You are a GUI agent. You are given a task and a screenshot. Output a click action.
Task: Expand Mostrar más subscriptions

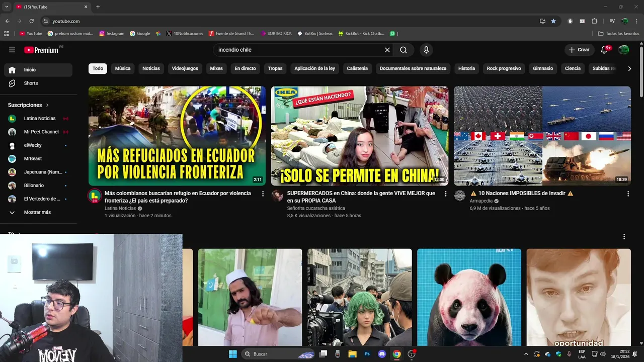tap(38, 212)
